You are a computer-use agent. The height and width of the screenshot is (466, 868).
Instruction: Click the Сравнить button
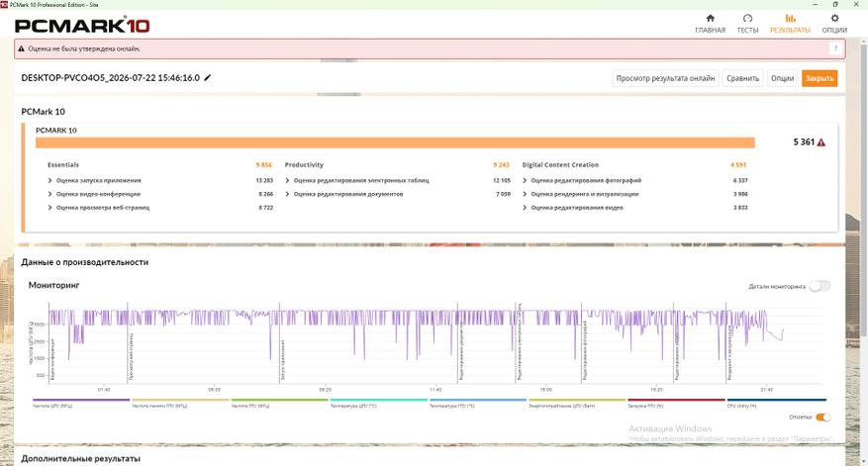click(743, 78)
